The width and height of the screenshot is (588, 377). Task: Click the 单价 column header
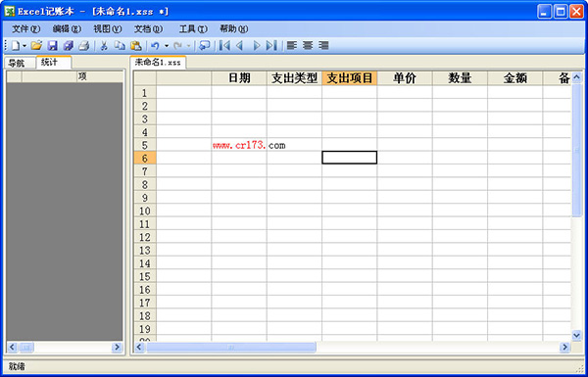point(405,78)
